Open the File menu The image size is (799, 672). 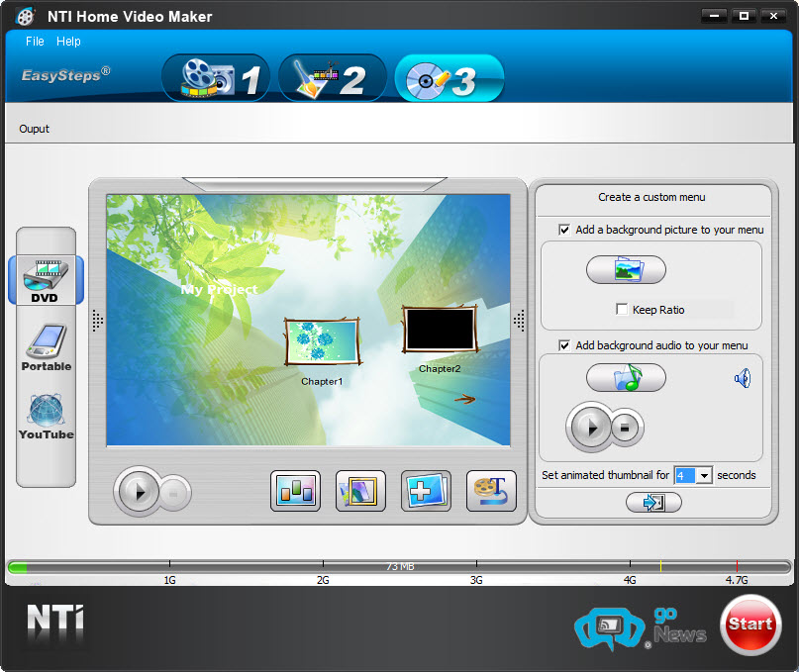[x=35, y=42]
